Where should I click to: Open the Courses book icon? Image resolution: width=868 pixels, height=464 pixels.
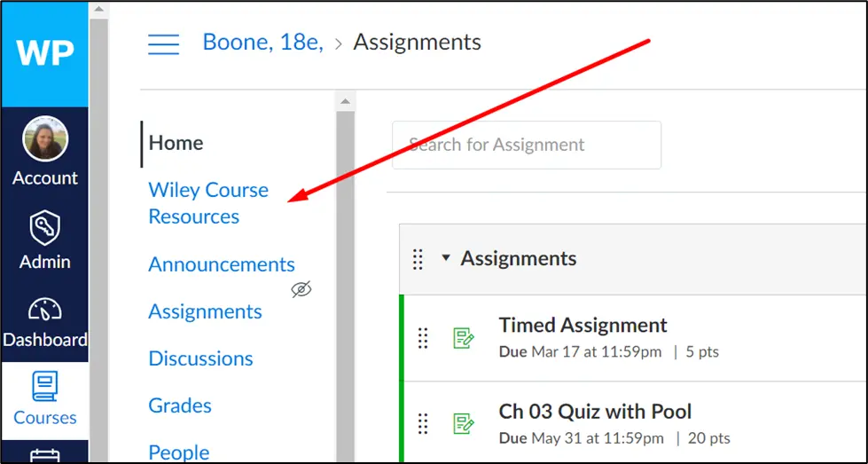[x=44, y=387]
